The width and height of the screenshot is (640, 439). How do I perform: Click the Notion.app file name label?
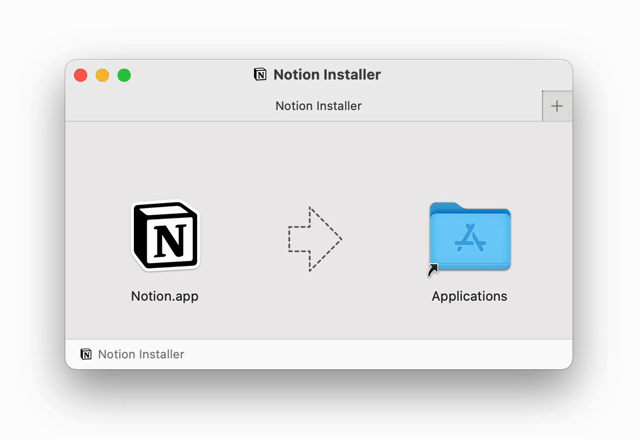coord(165,296)
